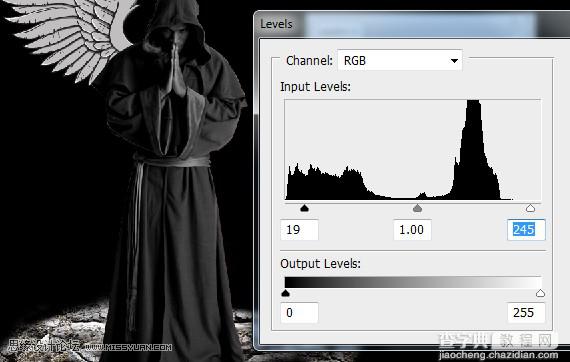Open the Channel dropdown arrow
Screen dimensions: 570x362
[x=454, y=61]
